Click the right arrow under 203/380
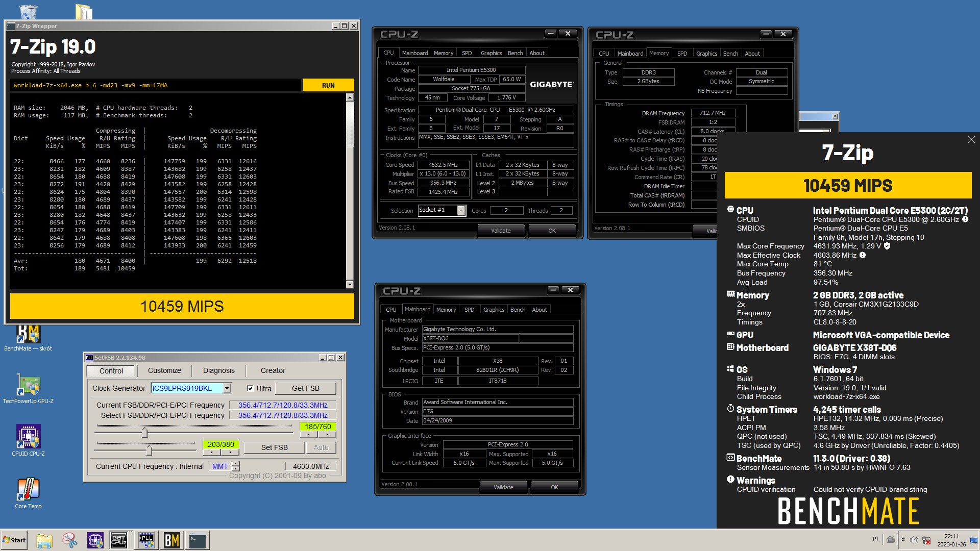 230,453
